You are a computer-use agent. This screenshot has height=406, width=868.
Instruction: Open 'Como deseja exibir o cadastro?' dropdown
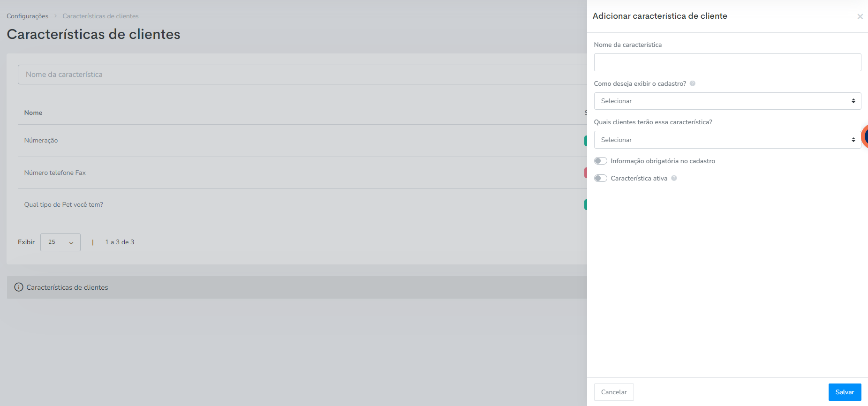[x=727, y=101]
